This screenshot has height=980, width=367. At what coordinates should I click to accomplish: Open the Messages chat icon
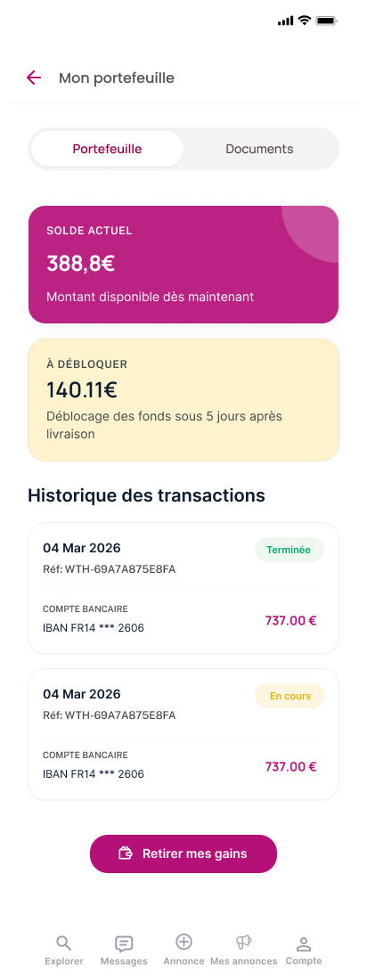click(124, 943)
